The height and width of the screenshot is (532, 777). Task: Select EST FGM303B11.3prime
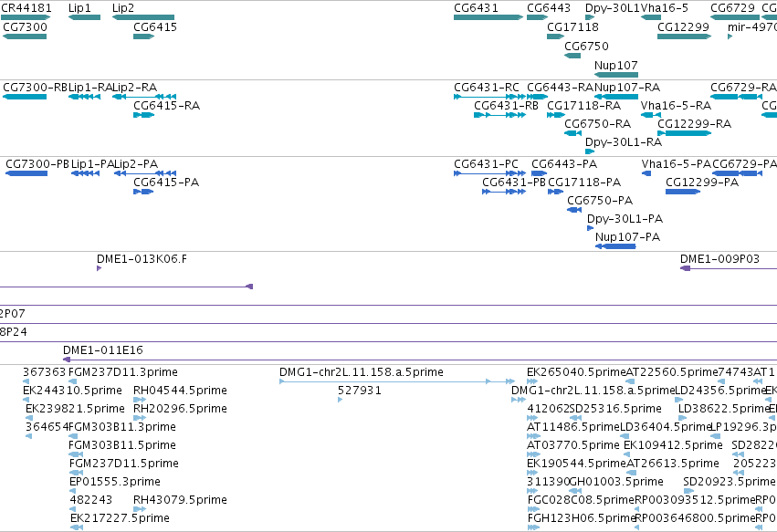(x=122, y=427)
